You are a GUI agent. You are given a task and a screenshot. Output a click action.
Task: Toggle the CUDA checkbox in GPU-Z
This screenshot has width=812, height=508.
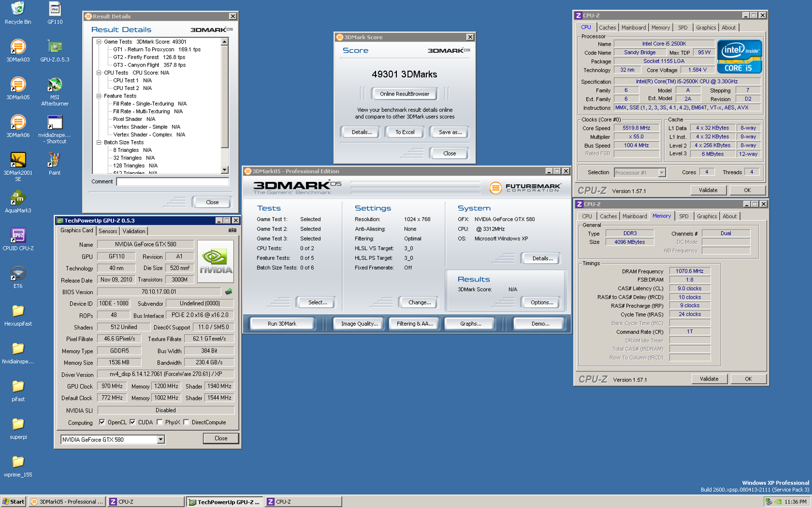pos(132,422)
